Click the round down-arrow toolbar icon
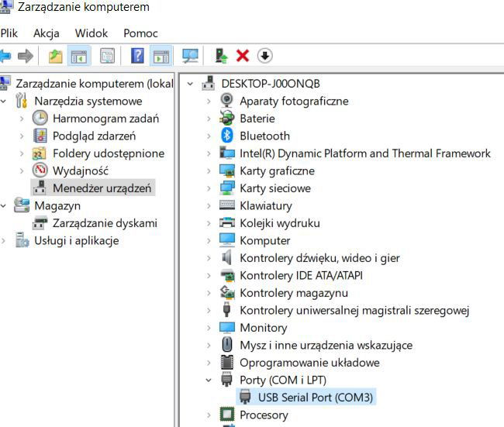 point(265,56)
